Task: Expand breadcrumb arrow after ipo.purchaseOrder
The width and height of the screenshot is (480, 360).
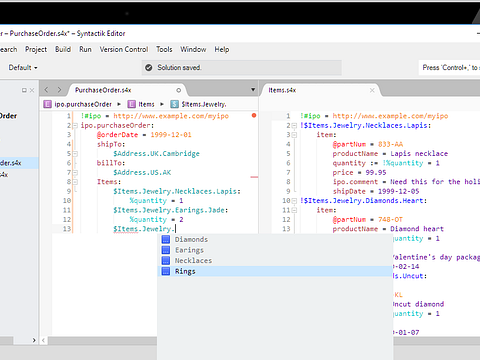Action: point(119,104)
